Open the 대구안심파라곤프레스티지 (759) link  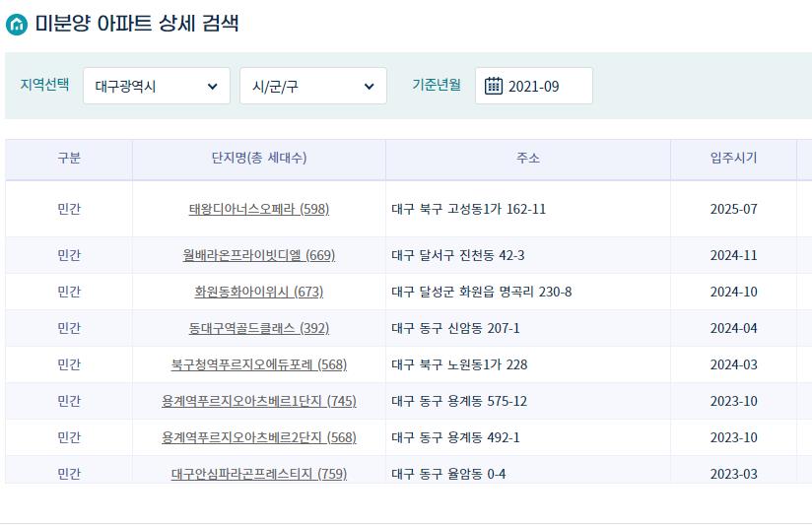[259, 474]
